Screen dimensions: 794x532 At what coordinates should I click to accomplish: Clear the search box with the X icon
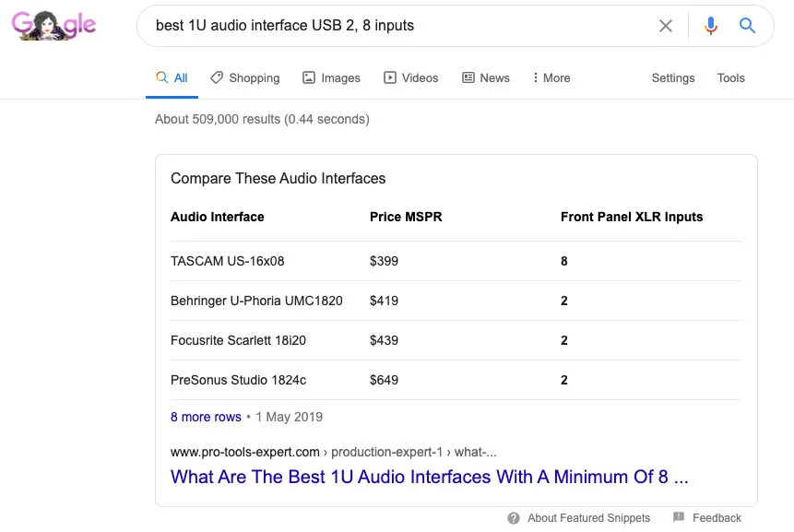coord(665,26)
